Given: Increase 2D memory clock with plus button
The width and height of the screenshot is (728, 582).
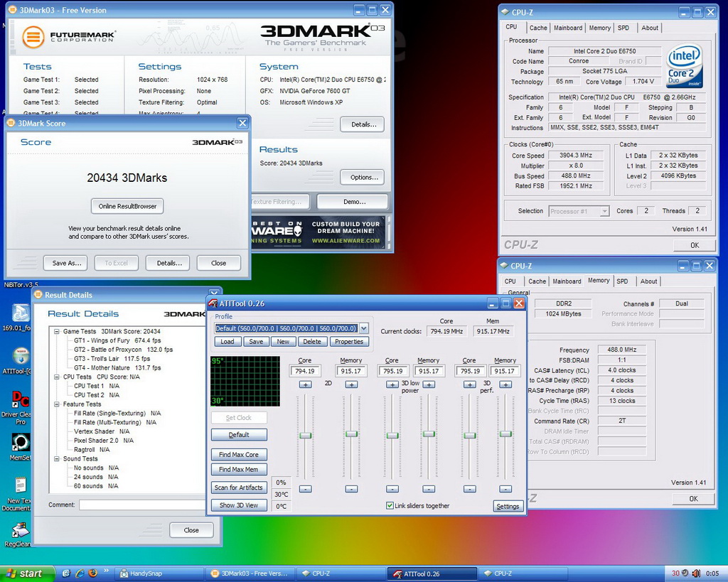Looking at the screenshot, I should tap(351, 384).
